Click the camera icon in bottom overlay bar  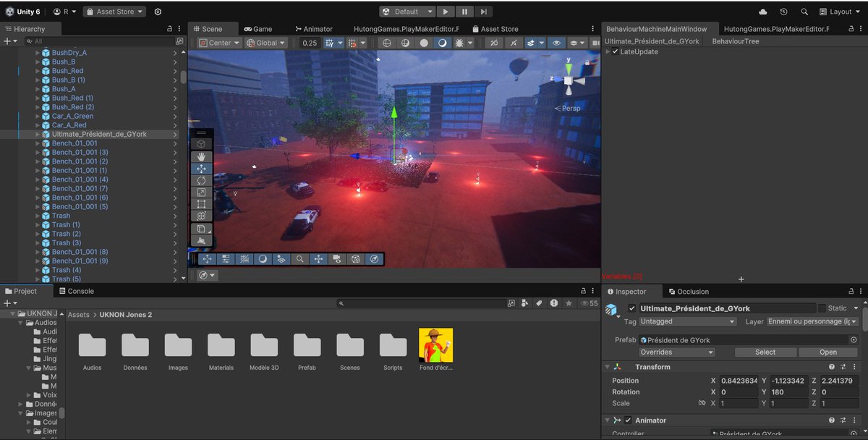click(337, 258)
